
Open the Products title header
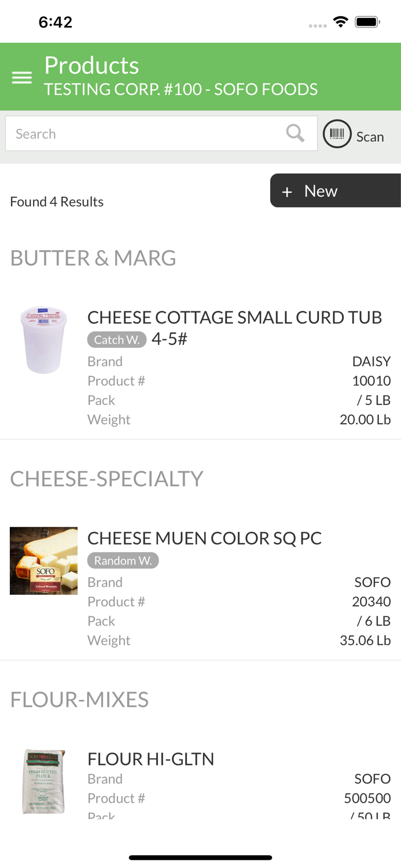(x=91, y=65)
